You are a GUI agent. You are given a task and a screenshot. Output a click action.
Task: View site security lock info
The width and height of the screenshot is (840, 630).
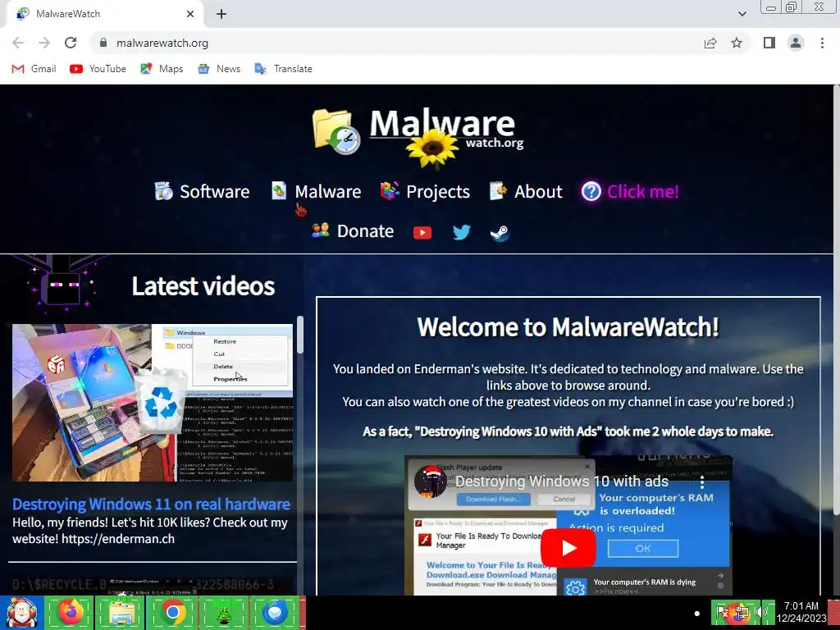(x=103, y=43)
